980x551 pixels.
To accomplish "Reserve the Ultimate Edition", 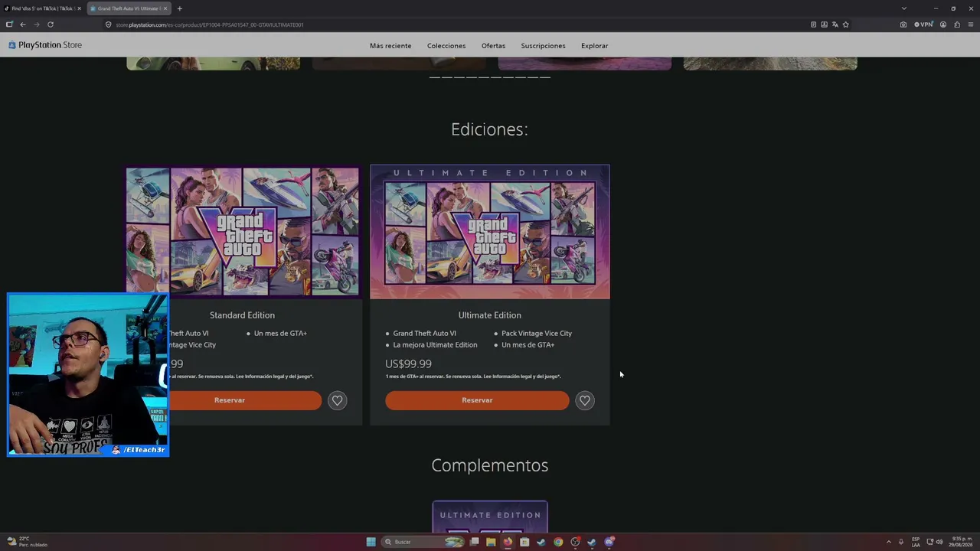I will pyautogui.click(x=477, y=400).
